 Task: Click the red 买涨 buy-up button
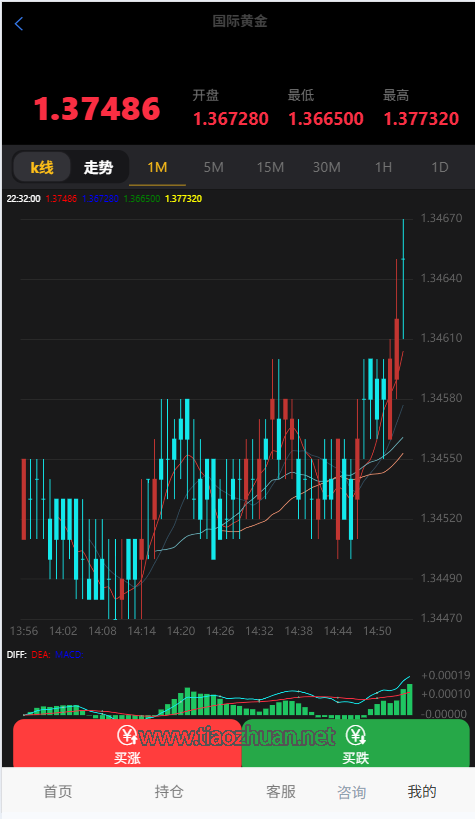127,743
